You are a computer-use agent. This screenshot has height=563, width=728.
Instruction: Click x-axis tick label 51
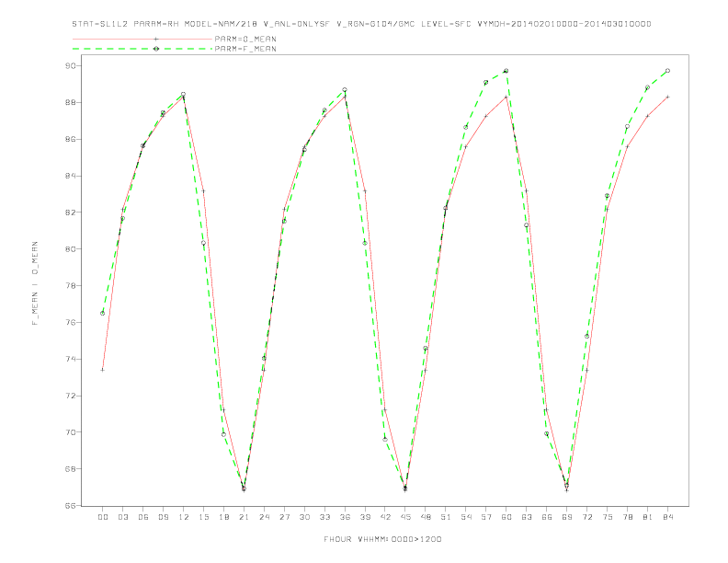tap(446, 517)
